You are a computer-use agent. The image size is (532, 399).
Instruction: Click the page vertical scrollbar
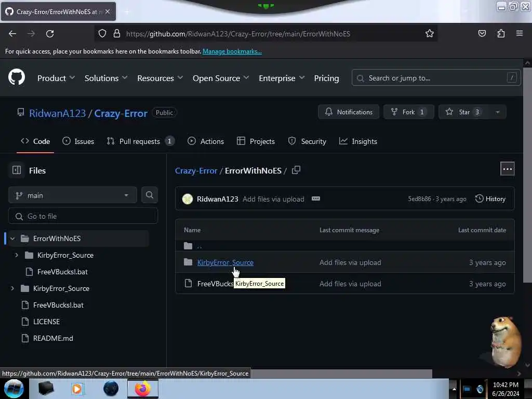click(x=527, y=175)
